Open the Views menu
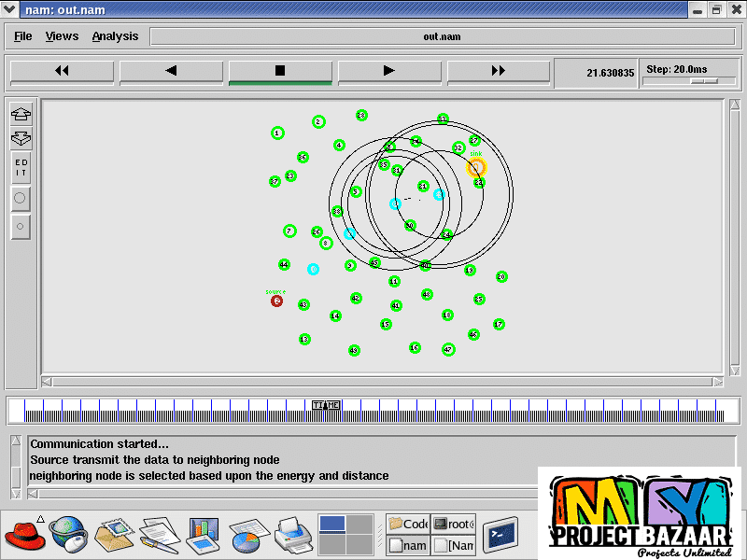The image size is (747, 560). click(x=63, y=36)
